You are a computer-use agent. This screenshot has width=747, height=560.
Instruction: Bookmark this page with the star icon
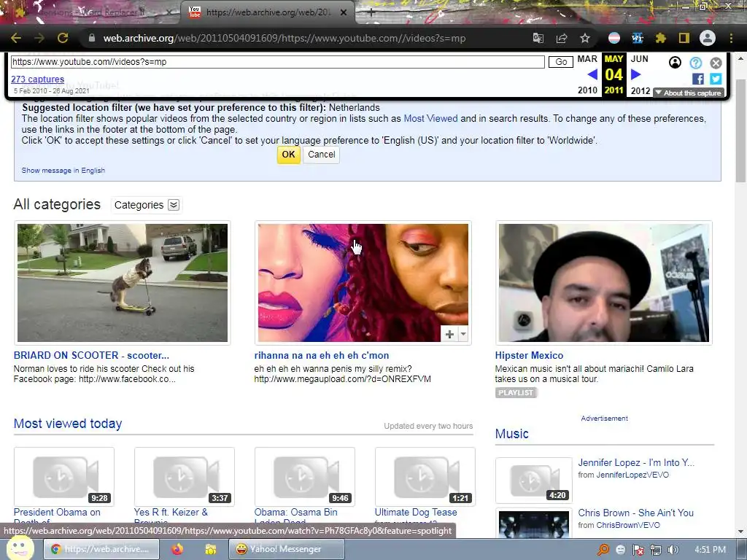coord(585,38)
